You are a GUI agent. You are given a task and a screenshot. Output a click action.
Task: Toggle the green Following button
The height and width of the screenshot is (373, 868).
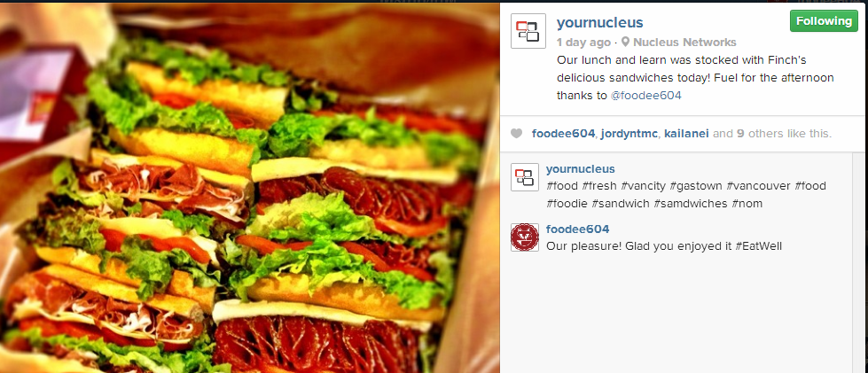[x=824, y=21]
